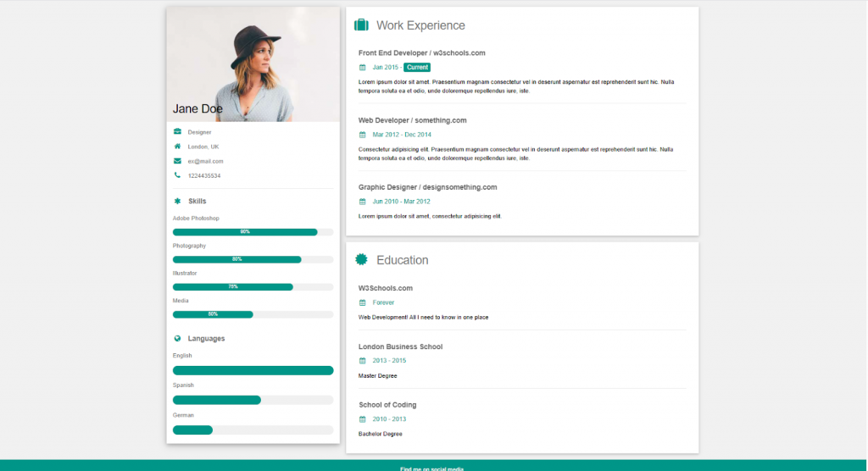Image resolution: width=868 pixels, height=471 pixels.
Task: Click the W3Schools.com education title
Action: coord(386,288)
